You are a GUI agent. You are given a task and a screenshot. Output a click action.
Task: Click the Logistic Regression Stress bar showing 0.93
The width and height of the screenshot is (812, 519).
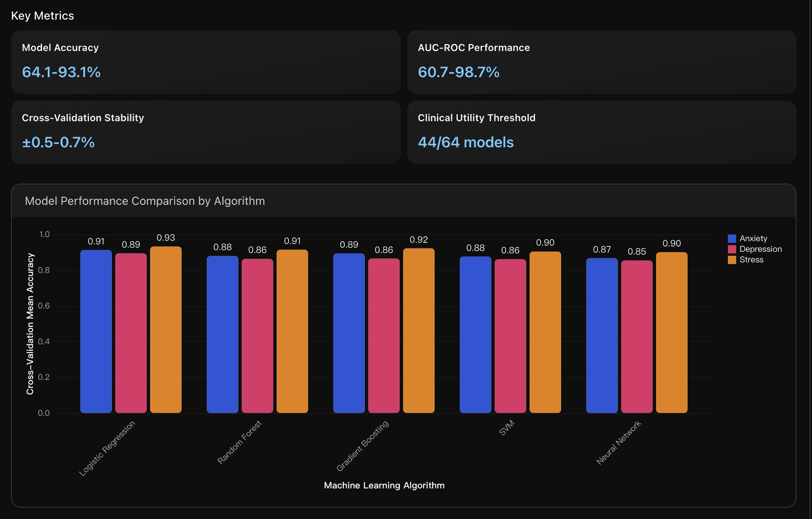coord(166,326)
